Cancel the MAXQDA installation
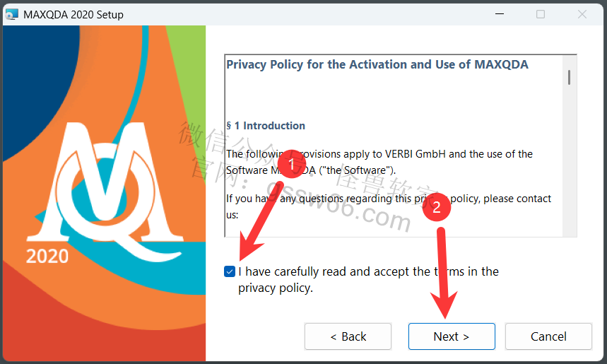 pyautogui.click(x=548, y=336)
